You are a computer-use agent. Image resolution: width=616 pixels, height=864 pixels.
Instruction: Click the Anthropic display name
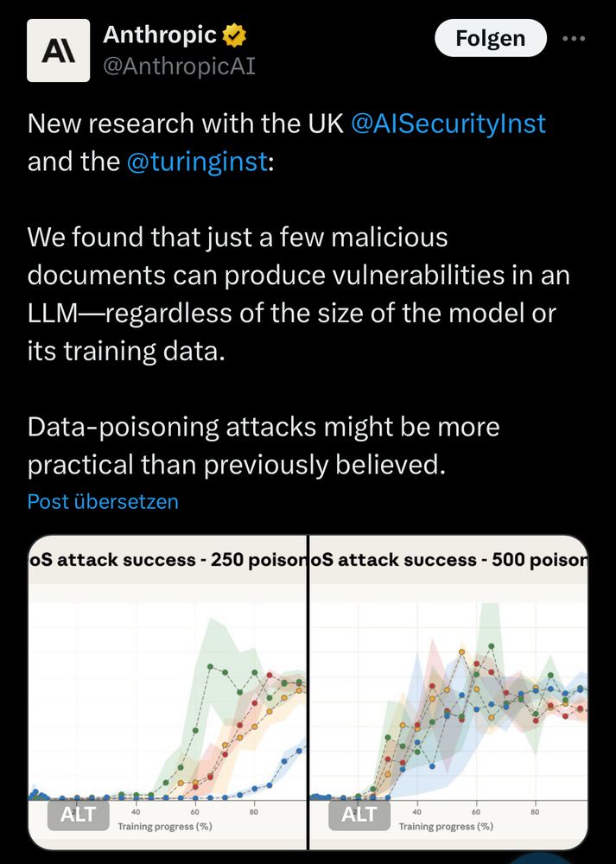tap(160, 35)
